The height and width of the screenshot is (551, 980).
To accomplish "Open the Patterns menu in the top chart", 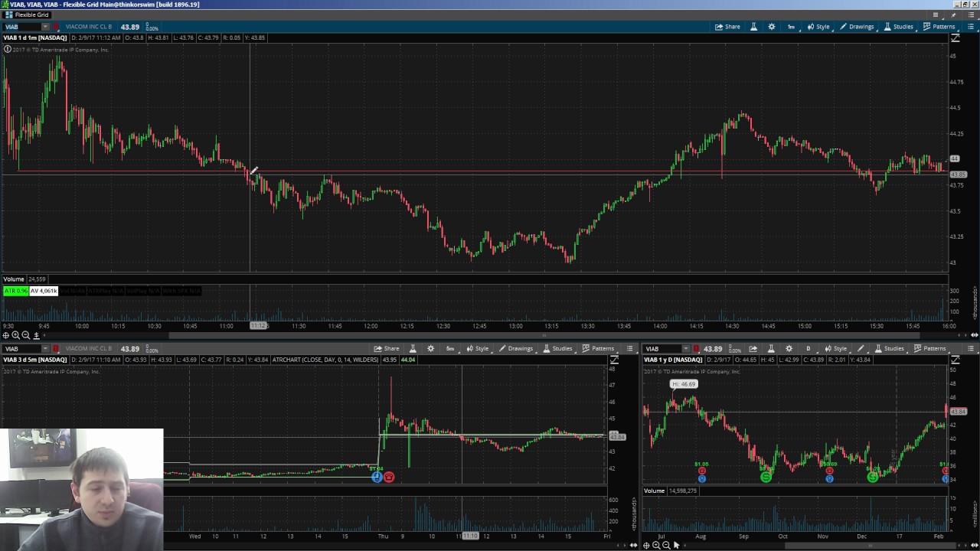I will point(939,27).
